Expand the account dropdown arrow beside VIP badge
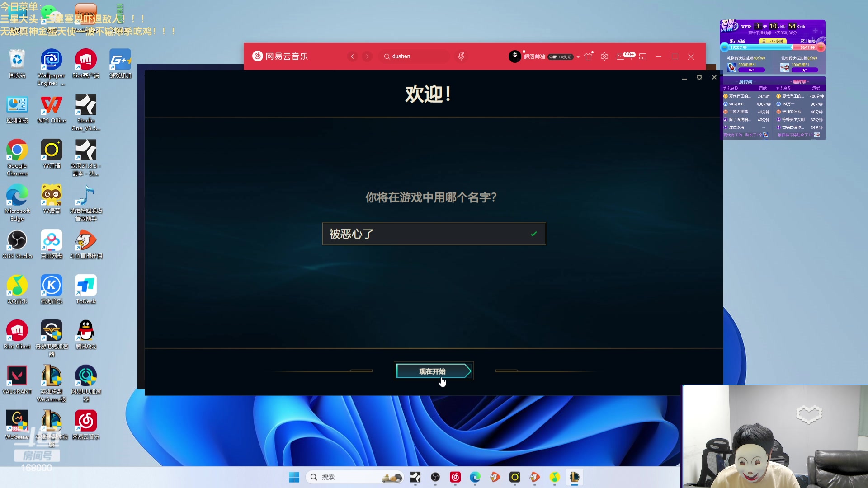The image size is (868, 488). click(578, 57)
